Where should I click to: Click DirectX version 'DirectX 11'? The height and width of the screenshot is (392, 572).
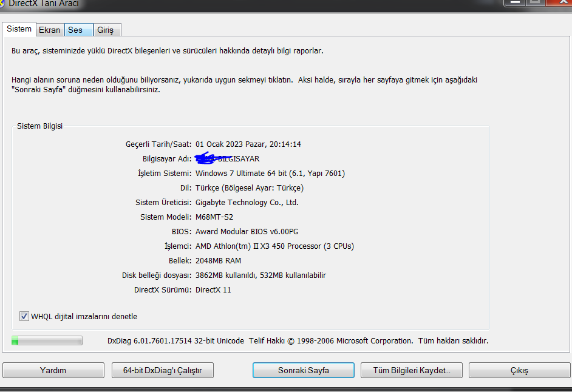coord(213,290)
